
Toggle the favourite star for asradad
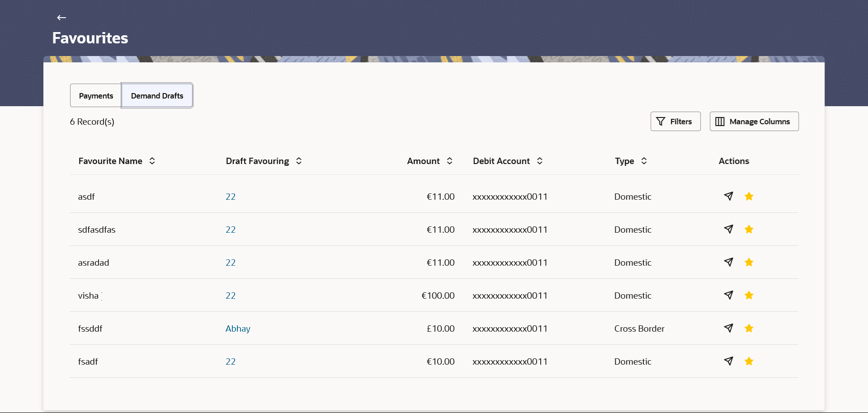point(749,262)
